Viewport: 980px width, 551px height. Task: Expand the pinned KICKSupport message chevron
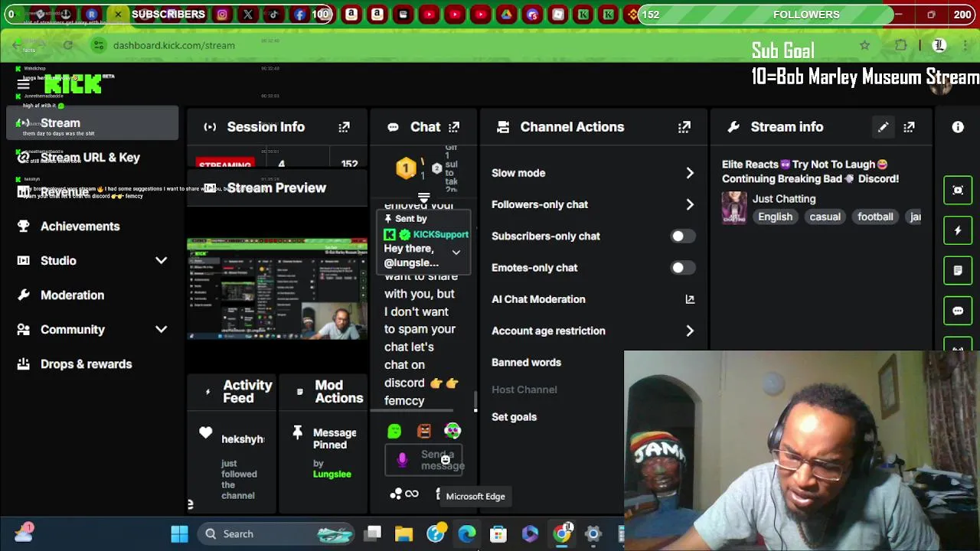(x=456, y=253)
